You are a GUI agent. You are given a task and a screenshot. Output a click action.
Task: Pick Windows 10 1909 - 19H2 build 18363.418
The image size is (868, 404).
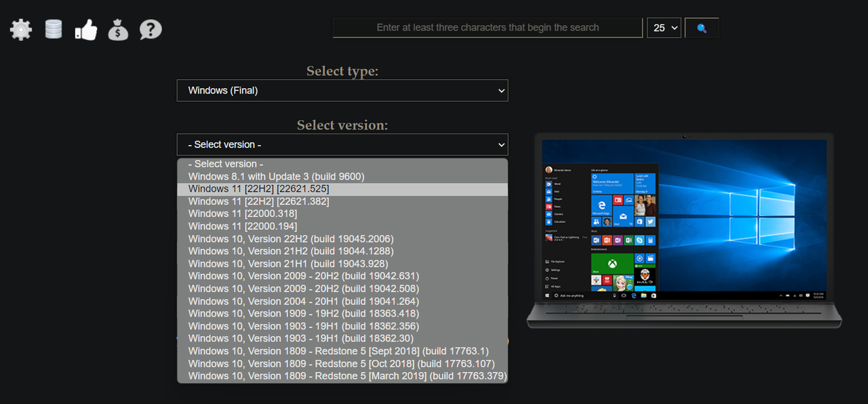coord(342,313)
